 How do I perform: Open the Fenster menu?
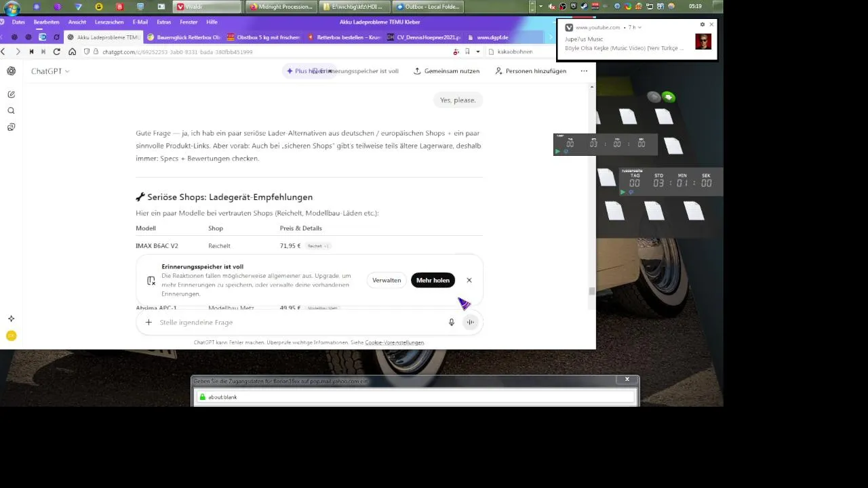189,22
